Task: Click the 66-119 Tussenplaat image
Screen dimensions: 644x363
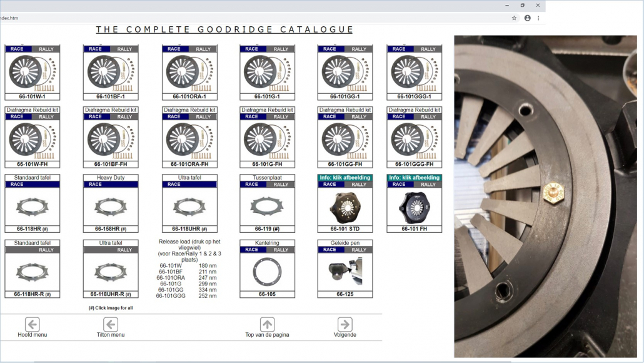Action: 267,206
